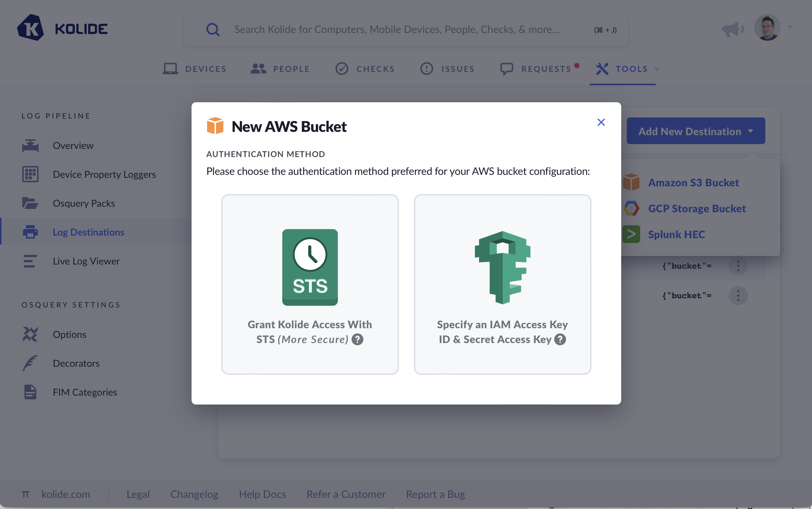Click help icon beside Secret Access Key
The width and height of the screenshot is (812, 509).
click(560, 339)
